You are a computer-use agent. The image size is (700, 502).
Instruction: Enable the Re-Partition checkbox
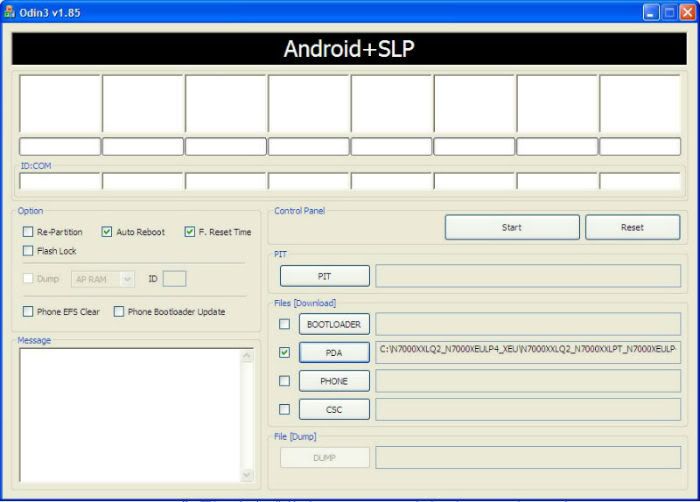[28, 231]
